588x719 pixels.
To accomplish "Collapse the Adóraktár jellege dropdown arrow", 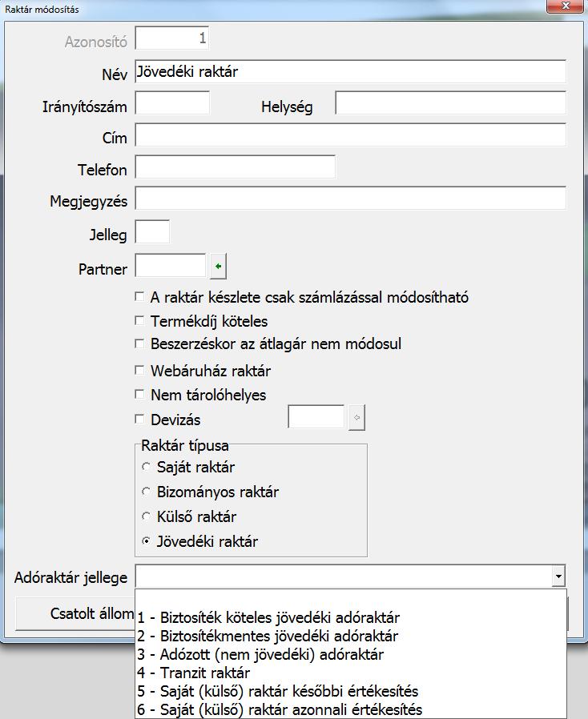I will 558,576.
